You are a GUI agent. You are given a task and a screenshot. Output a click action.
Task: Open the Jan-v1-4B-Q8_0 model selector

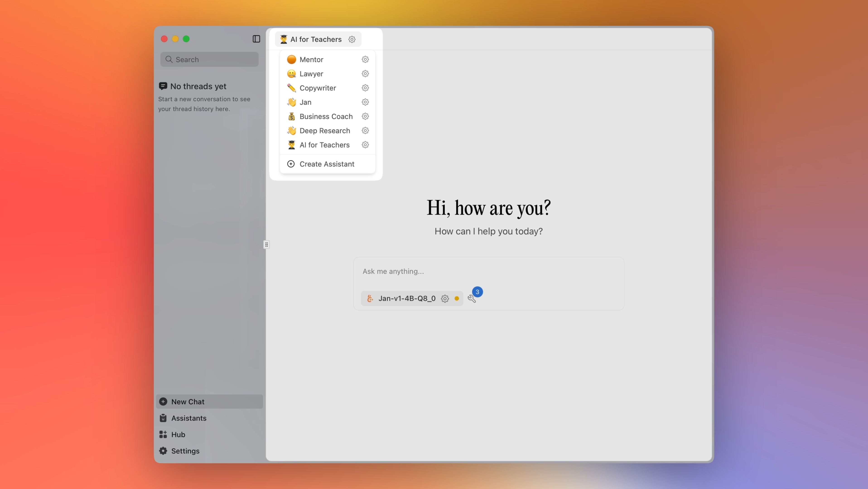click(x=406, y=298)
